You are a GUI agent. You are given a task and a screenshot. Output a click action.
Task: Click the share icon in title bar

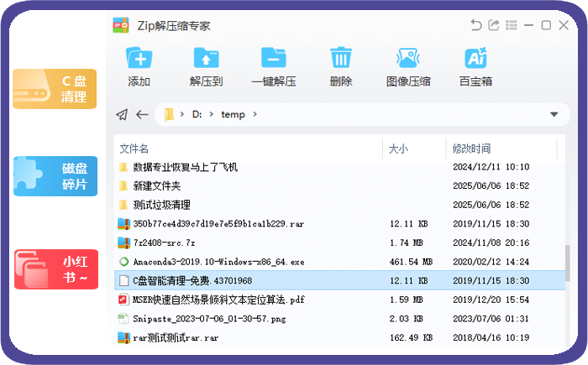point(494,25)
